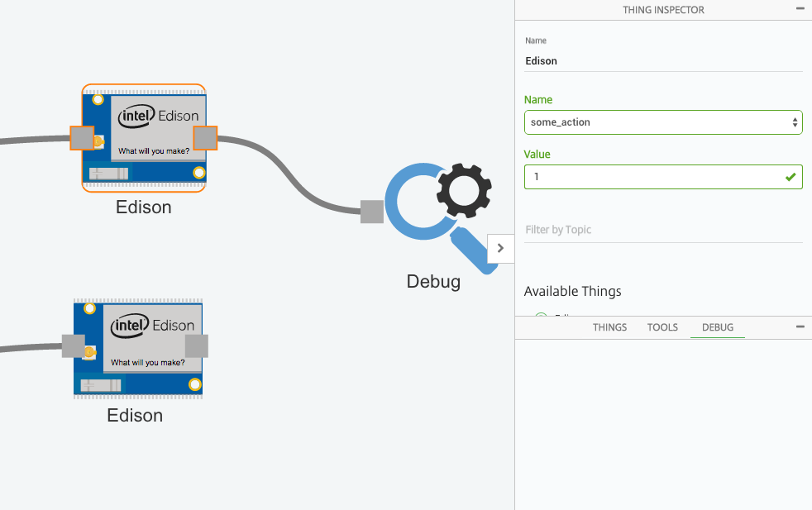Screen dimensions: 812x510
Task: Select the lower Edison board node
Action: pyautogui.click(x=138, y=349)
